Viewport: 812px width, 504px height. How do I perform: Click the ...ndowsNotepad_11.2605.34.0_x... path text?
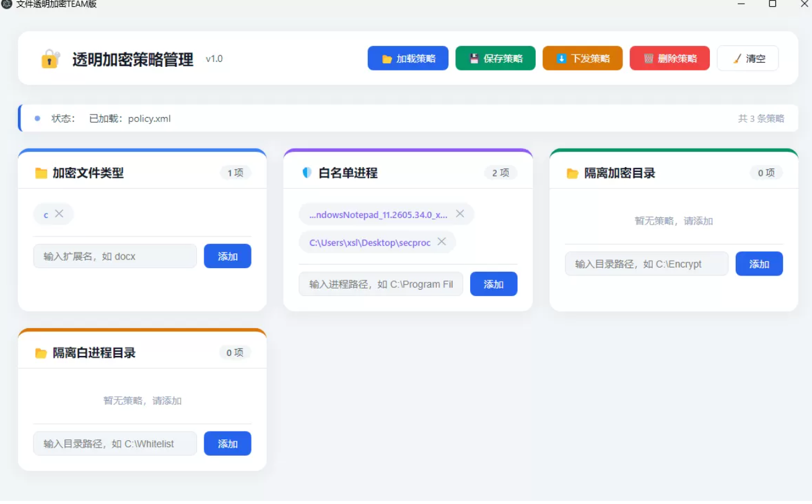378,214
